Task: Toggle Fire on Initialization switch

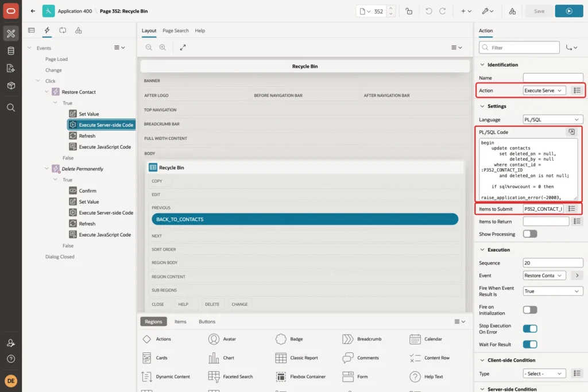Action: click(x=530, y=310)
